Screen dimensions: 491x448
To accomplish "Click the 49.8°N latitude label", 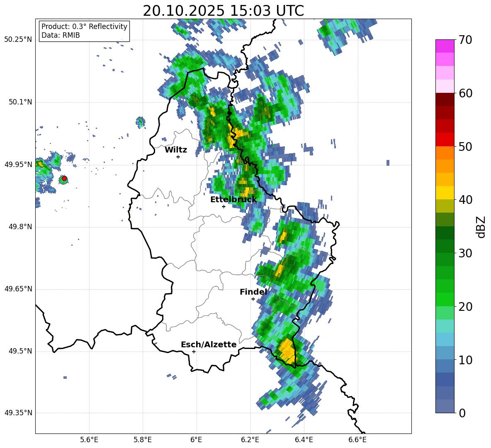I will [x=21, y=227].
